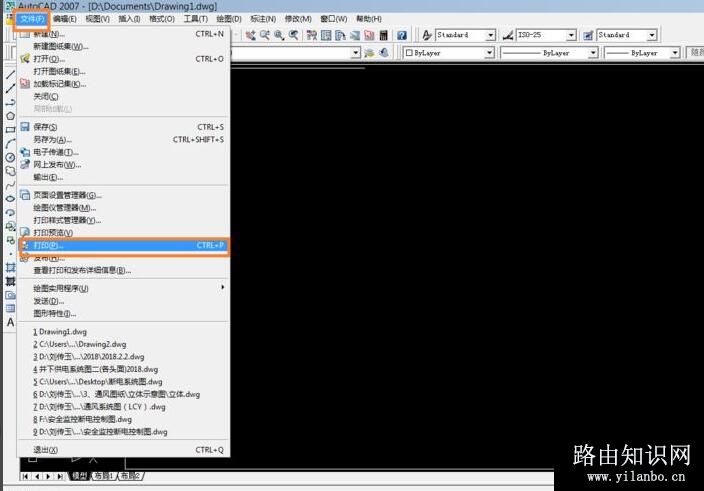Select the Revision Cloud tool

(x=10, y=171)
